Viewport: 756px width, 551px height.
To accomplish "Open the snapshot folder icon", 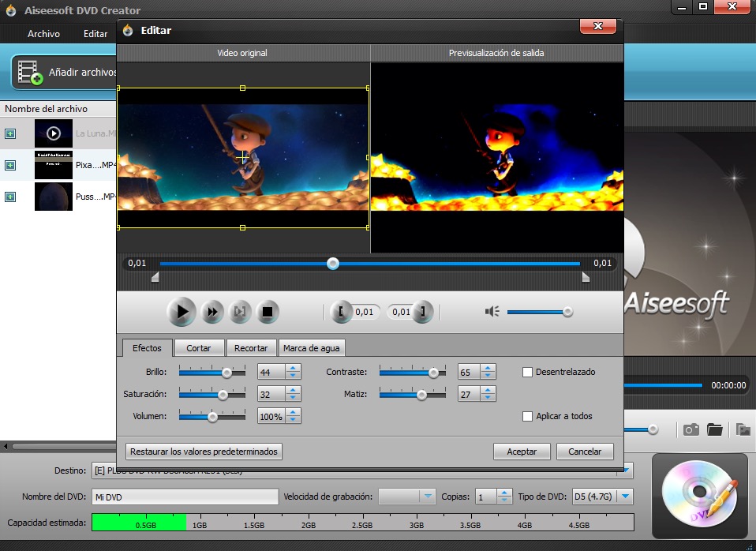I will coord(714,429).
